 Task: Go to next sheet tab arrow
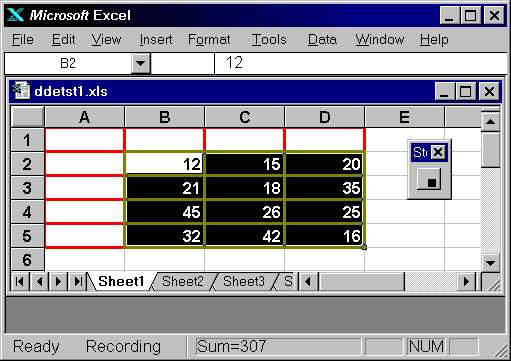pos(58,282)
